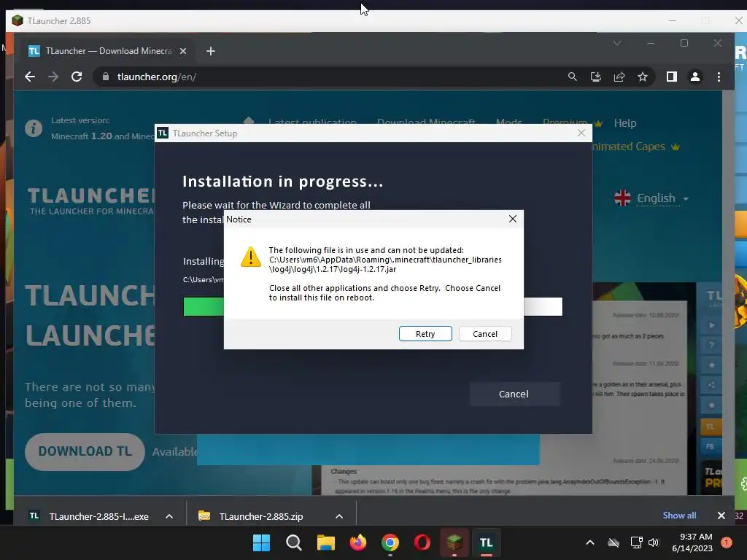This screenshot has width=747, height=560.
Task: Go forward in the browser
Action: pos(53,77)
